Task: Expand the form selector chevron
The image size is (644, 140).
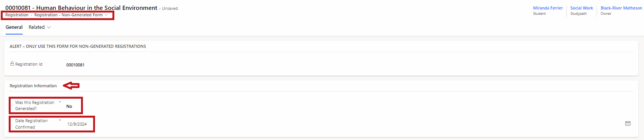Action: point(106,15)
